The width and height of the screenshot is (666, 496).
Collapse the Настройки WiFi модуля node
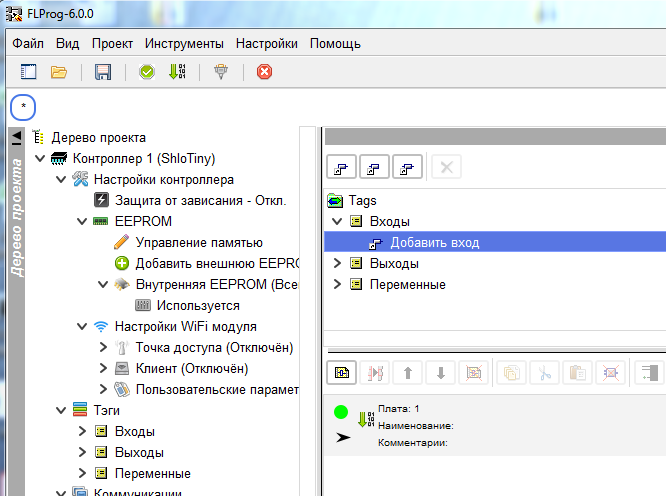click(x=82, y=326)
